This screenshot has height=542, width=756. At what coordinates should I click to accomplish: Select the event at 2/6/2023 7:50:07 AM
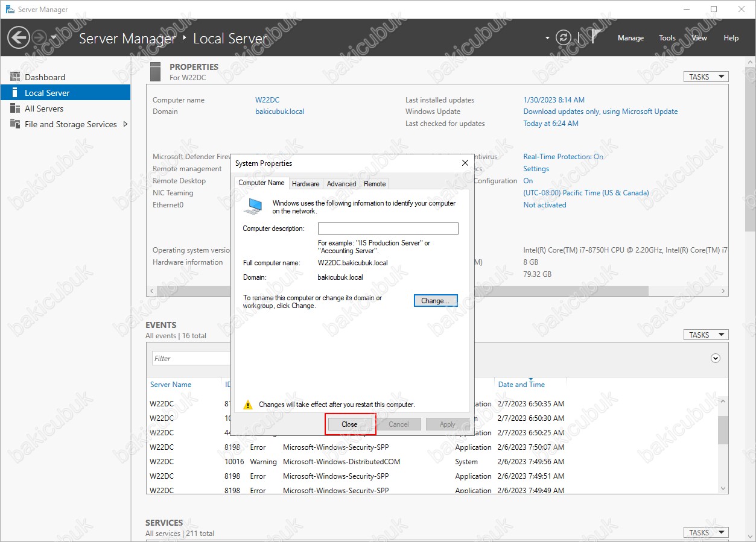[x=432, y=447]
